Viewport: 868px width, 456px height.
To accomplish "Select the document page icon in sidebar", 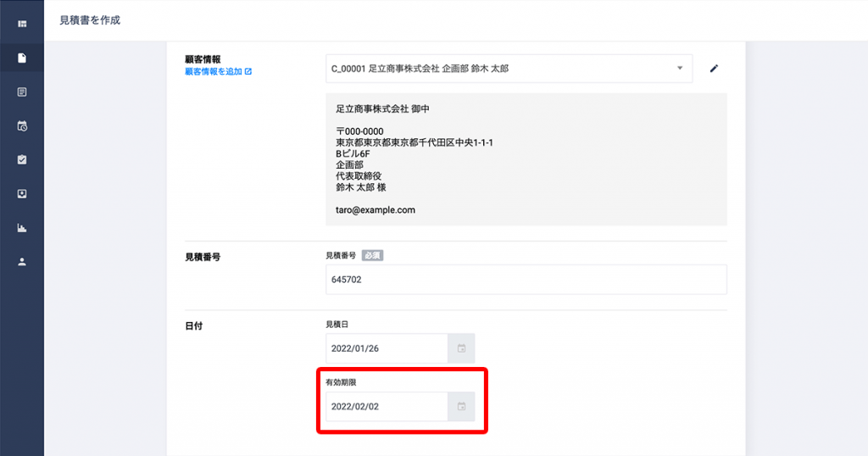I will (x=22, y=58).
